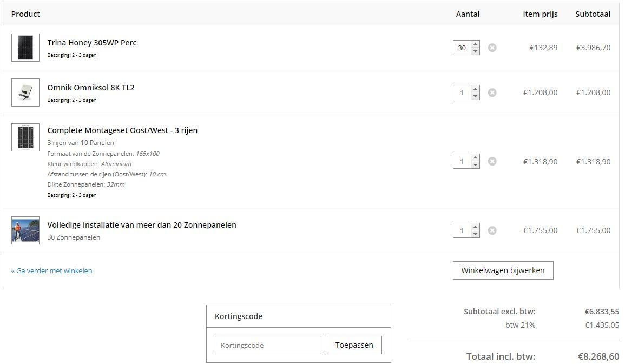This screenshot has height=364, width=625.
Task: Open Trina Honey 305WP Perc product link
Action: pyautogui.click(x=92, y=43)
